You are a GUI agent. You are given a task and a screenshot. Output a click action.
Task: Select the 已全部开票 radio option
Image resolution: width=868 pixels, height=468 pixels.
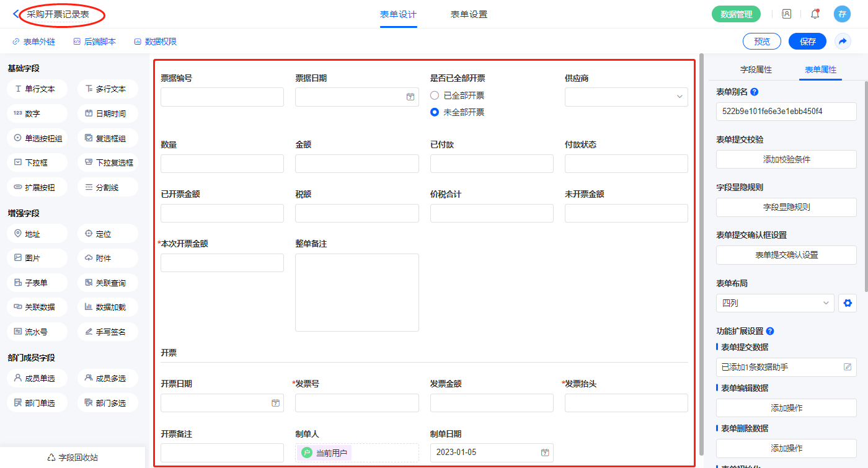click(x=435, y=95)
